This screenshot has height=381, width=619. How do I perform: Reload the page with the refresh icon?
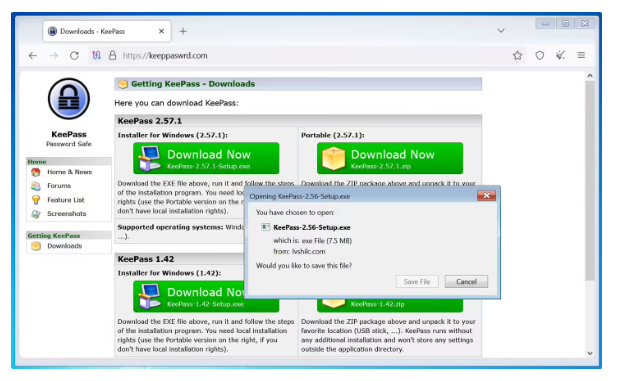(74, 56)
